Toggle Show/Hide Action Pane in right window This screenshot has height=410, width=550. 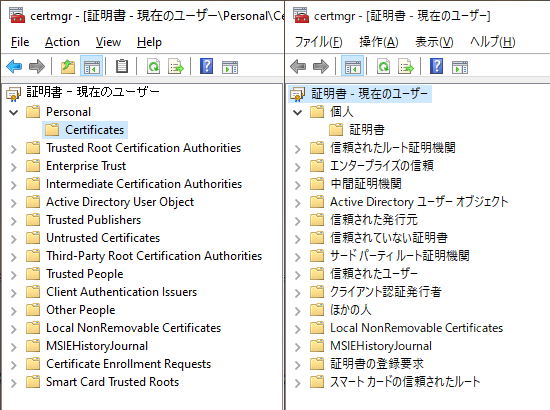click(x=460, y=66)
